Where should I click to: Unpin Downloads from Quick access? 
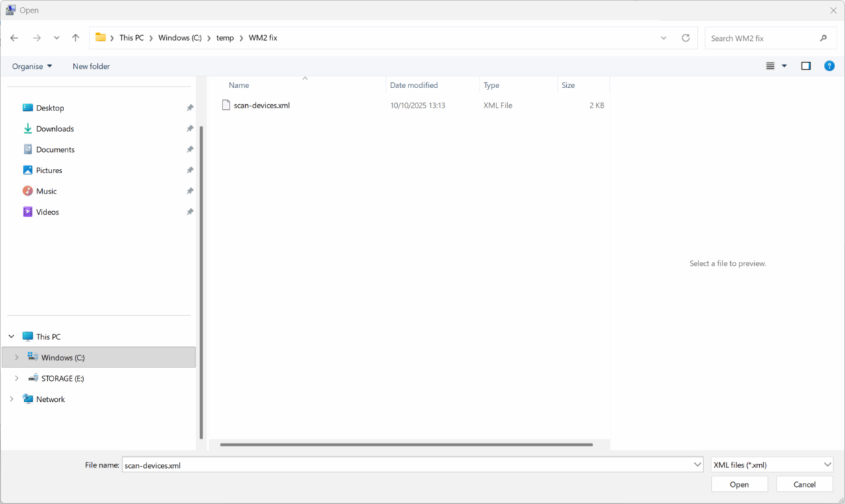(x=189, y=128)
